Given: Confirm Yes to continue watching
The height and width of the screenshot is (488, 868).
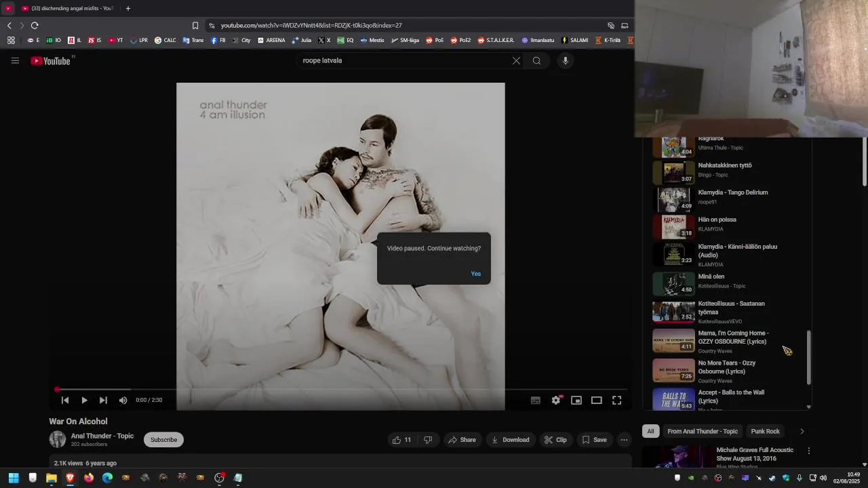Looking at the screenshot, I should coord(476,274).
